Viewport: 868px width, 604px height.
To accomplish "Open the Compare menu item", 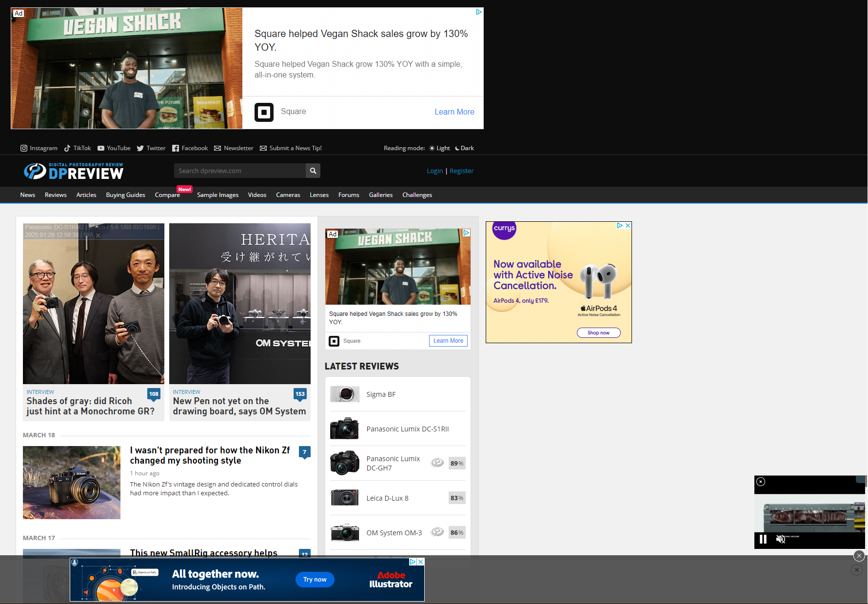I will coord(167,195).
